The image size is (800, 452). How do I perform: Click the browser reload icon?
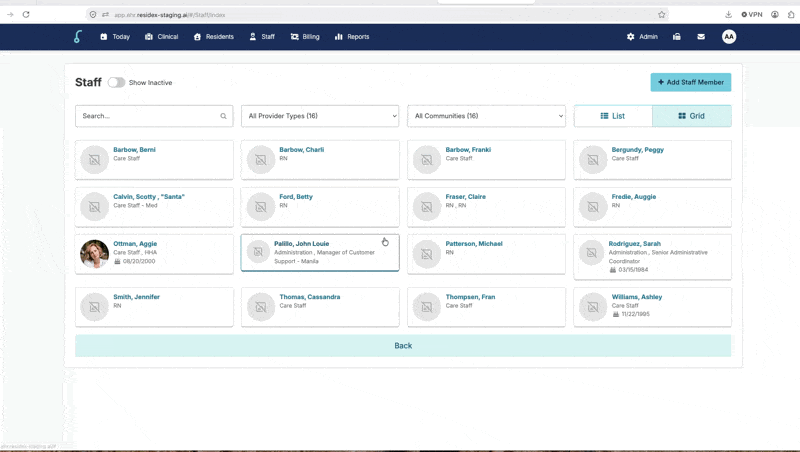tap(26, 15)
